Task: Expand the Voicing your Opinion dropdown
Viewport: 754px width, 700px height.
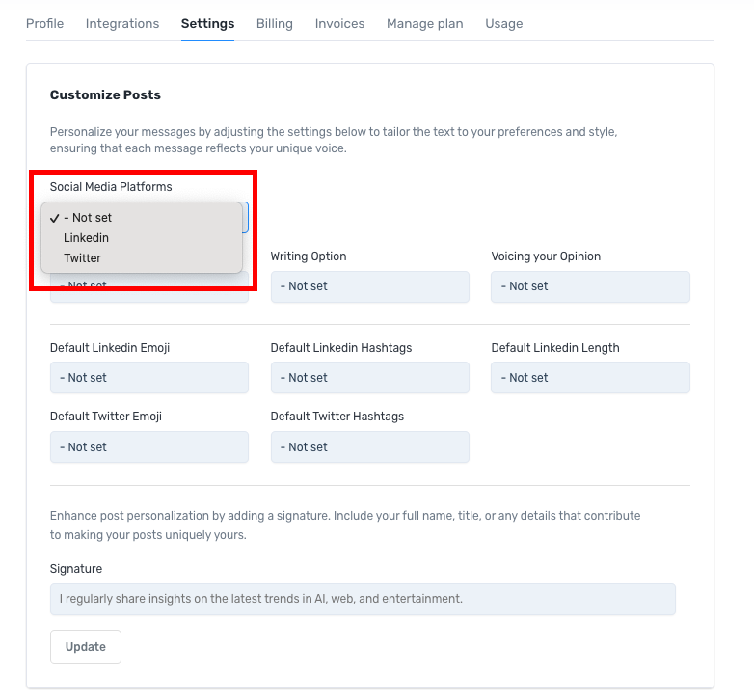Action: pos(590,286)
